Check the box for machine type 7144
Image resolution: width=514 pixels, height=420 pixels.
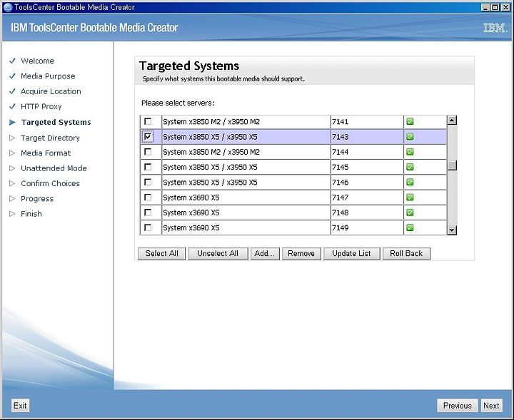coord(148,152)
